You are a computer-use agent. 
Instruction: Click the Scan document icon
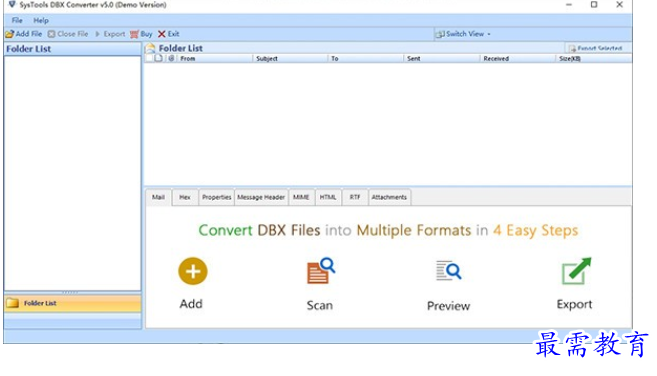click(x=321, y=271)
